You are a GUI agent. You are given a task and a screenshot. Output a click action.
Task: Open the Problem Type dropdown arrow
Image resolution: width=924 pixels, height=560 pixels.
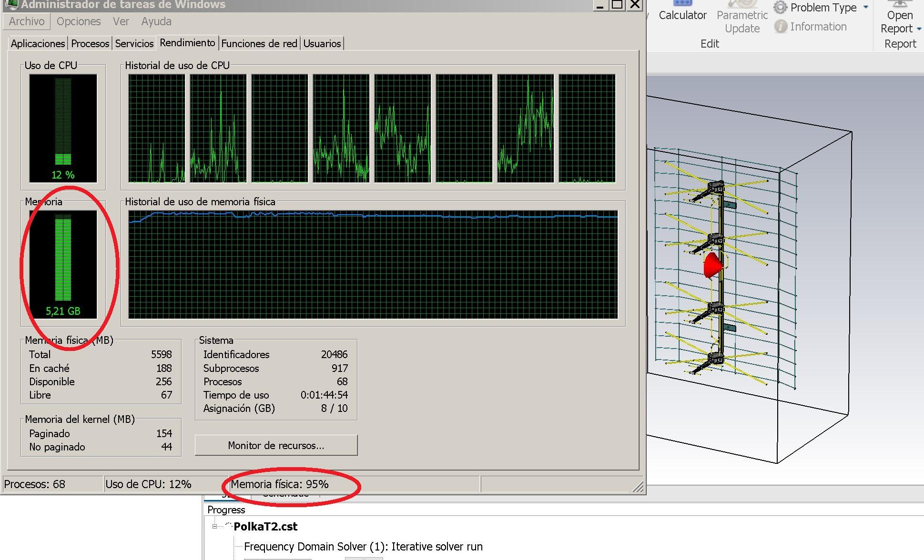tap(866, 7)
